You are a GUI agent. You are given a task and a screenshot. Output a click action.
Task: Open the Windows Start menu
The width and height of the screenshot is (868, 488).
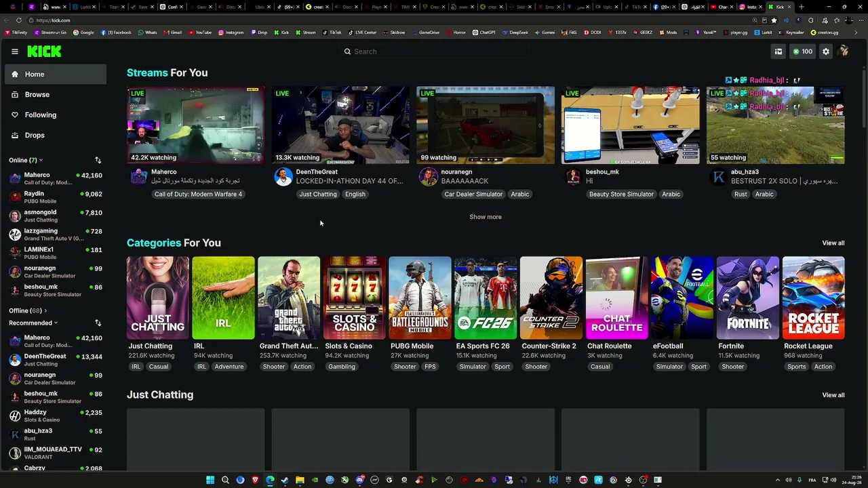point(210,480)
